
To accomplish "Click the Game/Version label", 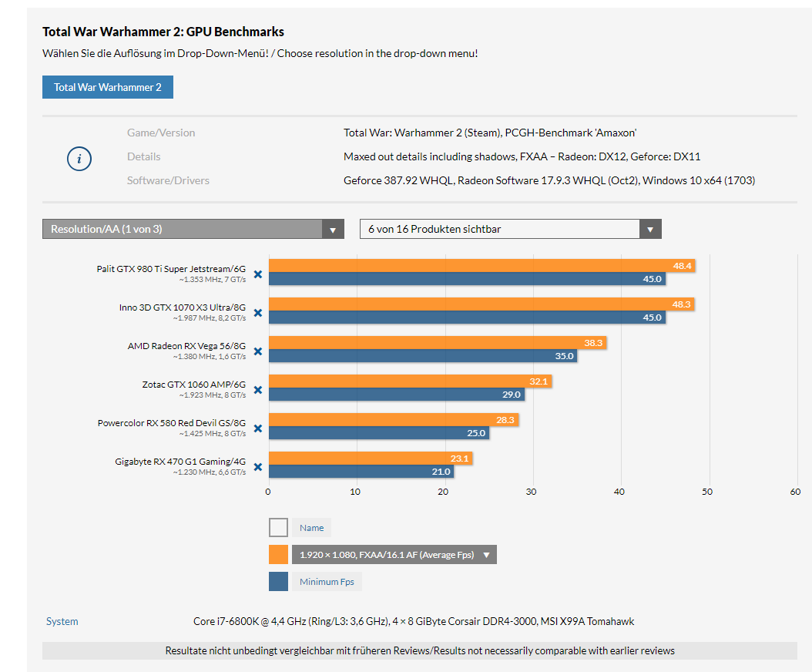I will tap(161, 133).
